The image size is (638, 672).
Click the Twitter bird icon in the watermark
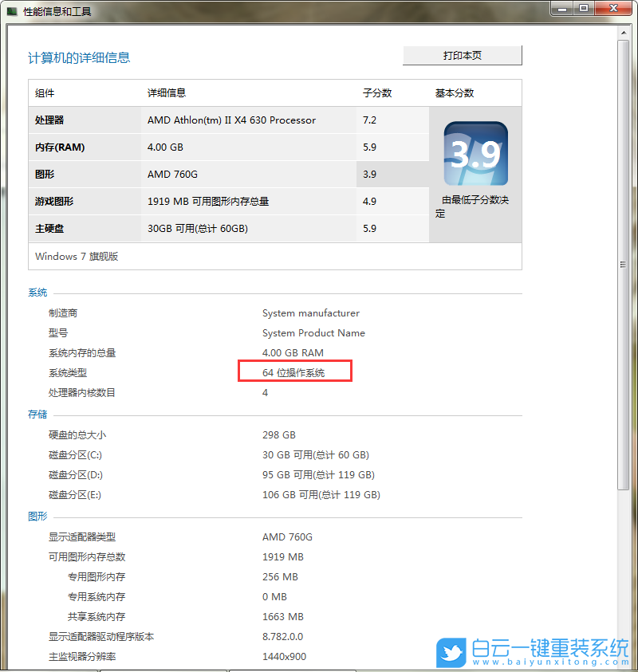click(x=451, y=654)
